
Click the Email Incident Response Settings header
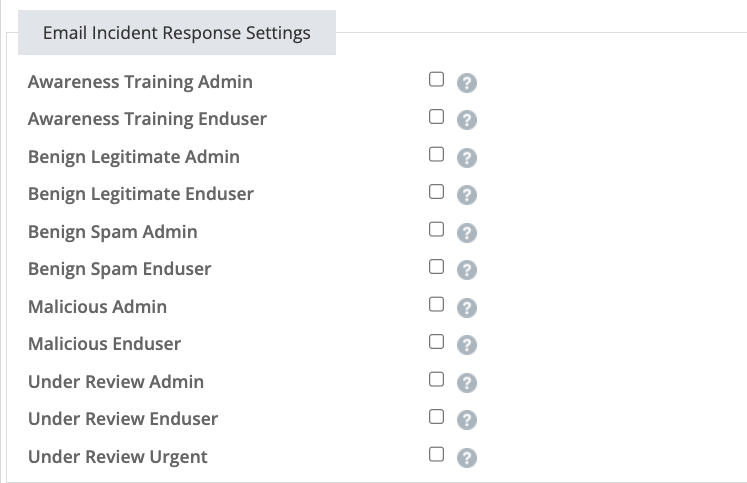point(177,32)
